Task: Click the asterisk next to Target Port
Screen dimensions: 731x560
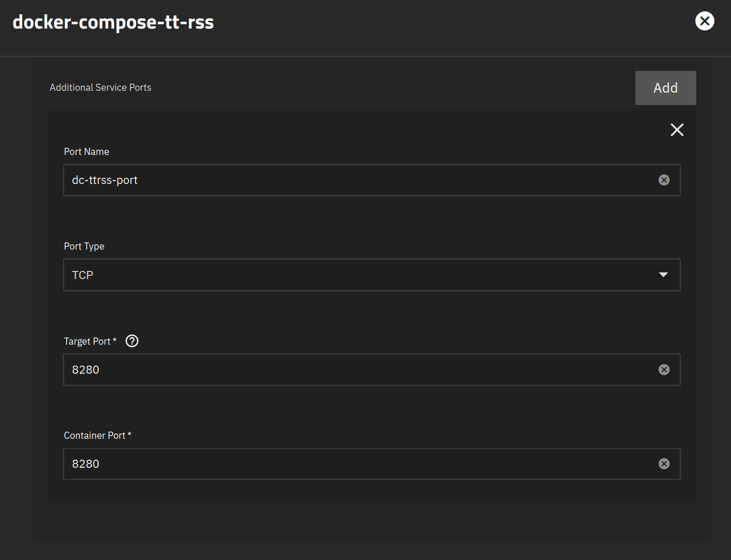Action: (115, 340)
